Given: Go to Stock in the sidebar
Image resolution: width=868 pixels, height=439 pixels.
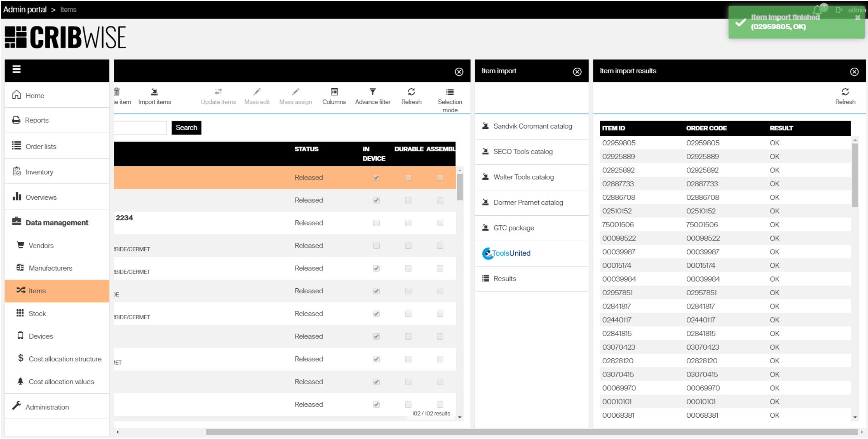Looking at the screenshot, I should 57,313.
